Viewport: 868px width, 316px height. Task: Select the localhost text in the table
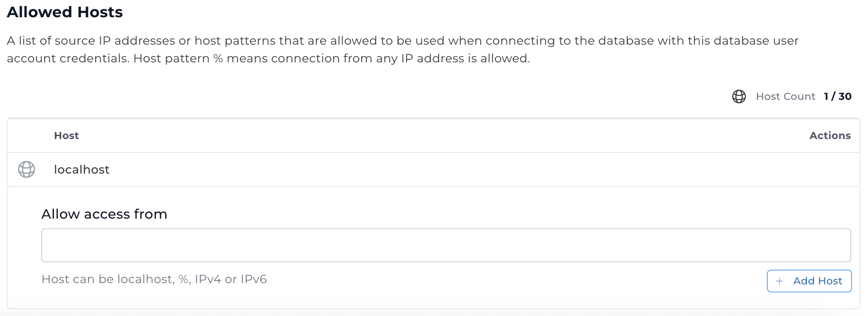(x=81, y=170)
